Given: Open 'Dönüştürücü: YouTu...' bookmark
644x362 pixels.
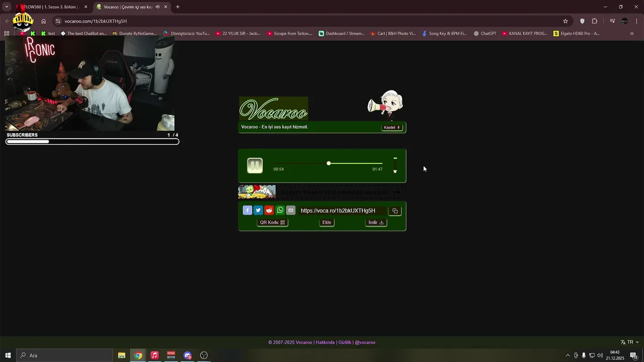Looking at the screenshot, I should (187, 34).
